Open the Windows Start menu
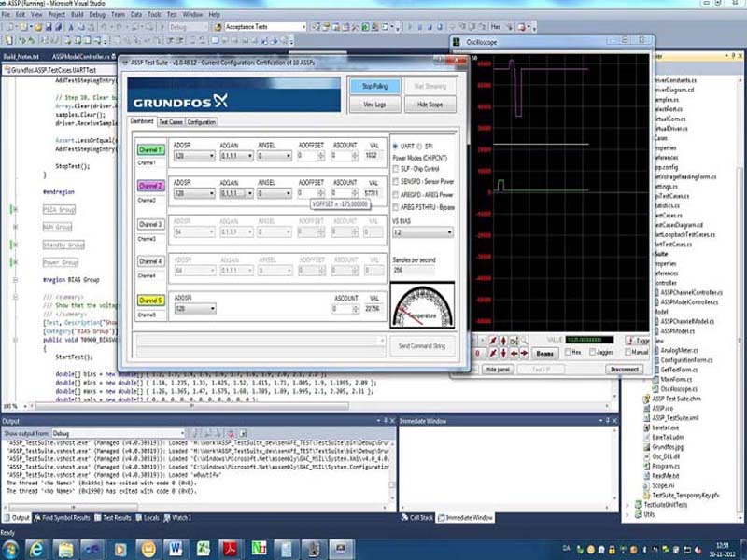The height and width of the screenshot is (560, 747). pos(10,550)
